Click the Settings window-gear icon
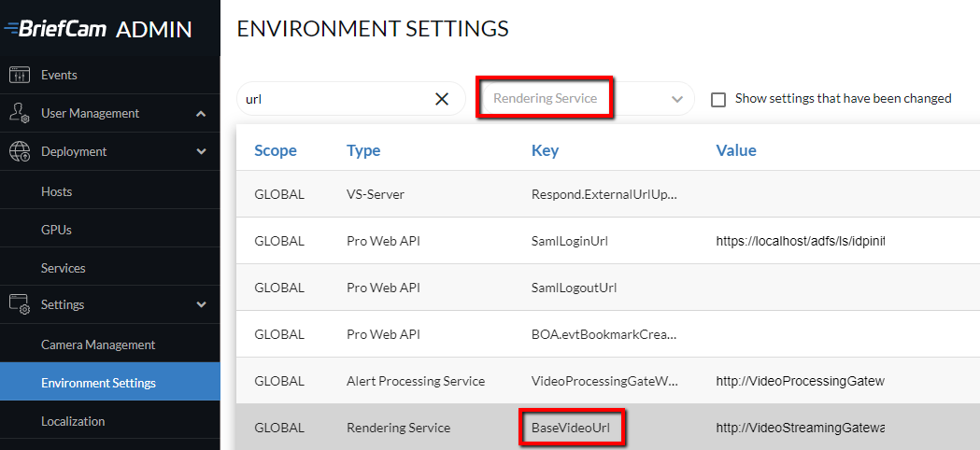Screen dimensions: 980x450 pyautogui.click(x=20, y=304)
